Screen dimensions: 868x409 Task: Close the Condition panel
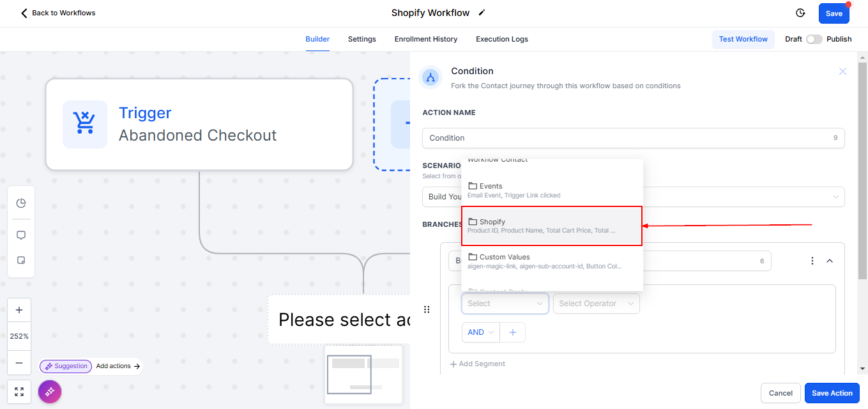[x=842, y=72]
